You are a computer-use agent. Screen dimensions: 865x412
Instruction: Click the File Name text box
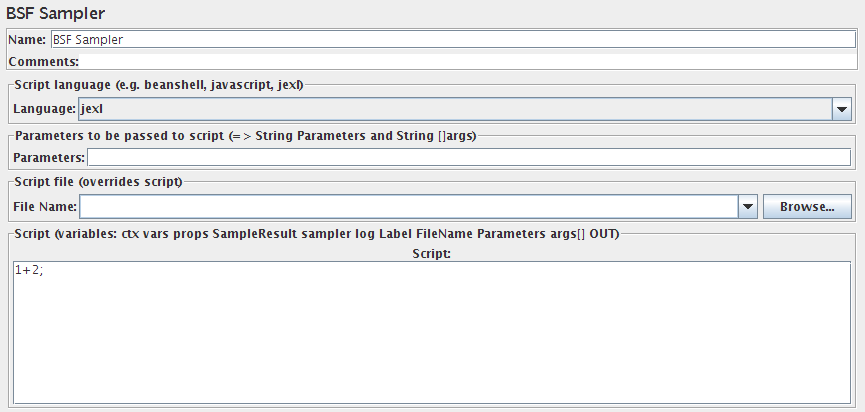click(408, 207)
